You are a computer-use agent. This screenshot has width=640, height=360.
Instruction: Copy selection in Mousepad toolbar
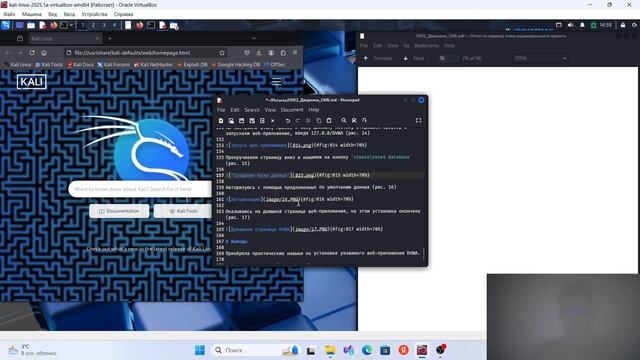[x=319, y=120]
